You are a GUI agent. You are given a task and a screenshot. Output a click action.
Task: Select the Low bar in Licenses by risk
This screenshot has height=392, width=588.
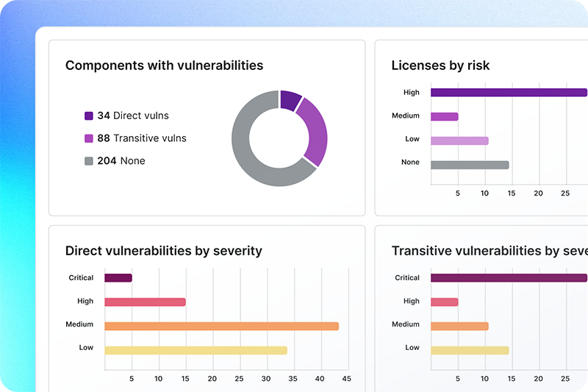pos(459,140)
